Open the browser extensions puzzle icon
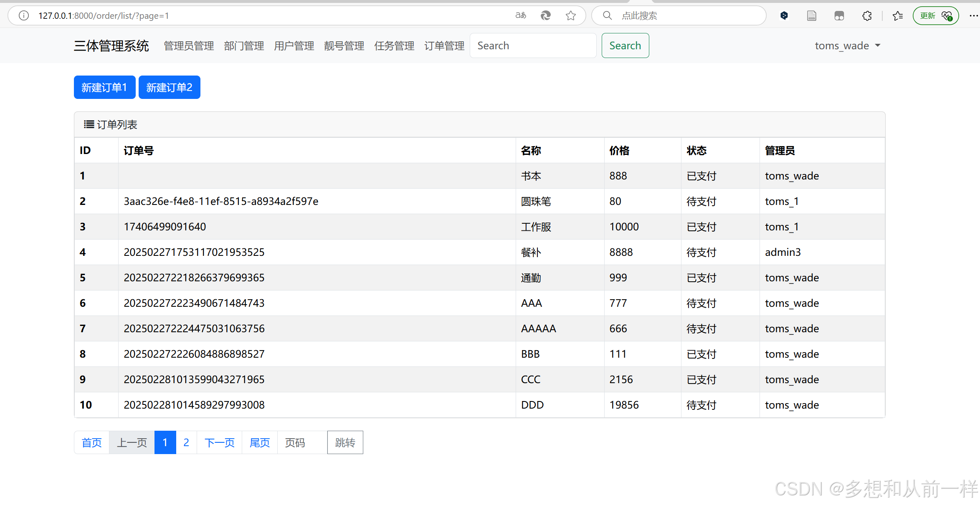 [x=867, y=16]
